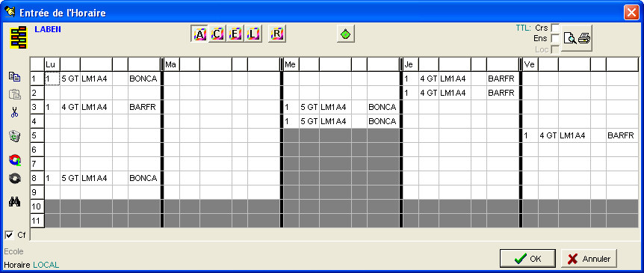
Task: Click the first gray Wednesday cell in row 5
Action: [291, 135]
